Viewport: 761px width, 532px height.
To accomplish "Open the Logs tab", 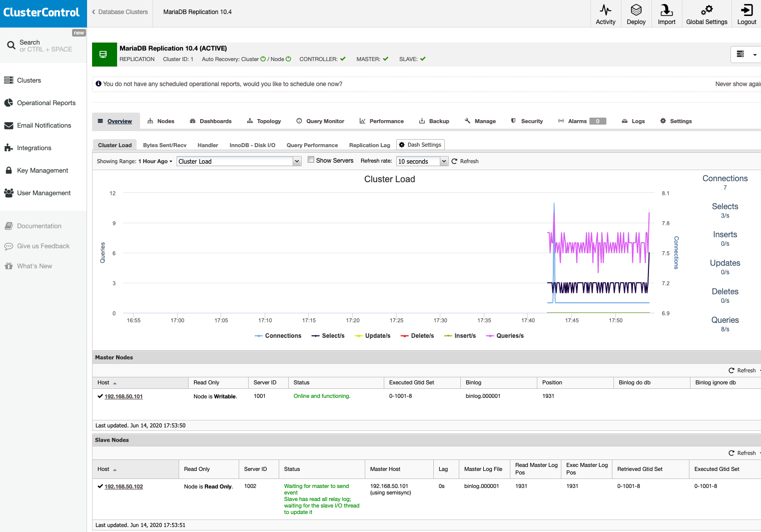I will (x=633, y=121).
